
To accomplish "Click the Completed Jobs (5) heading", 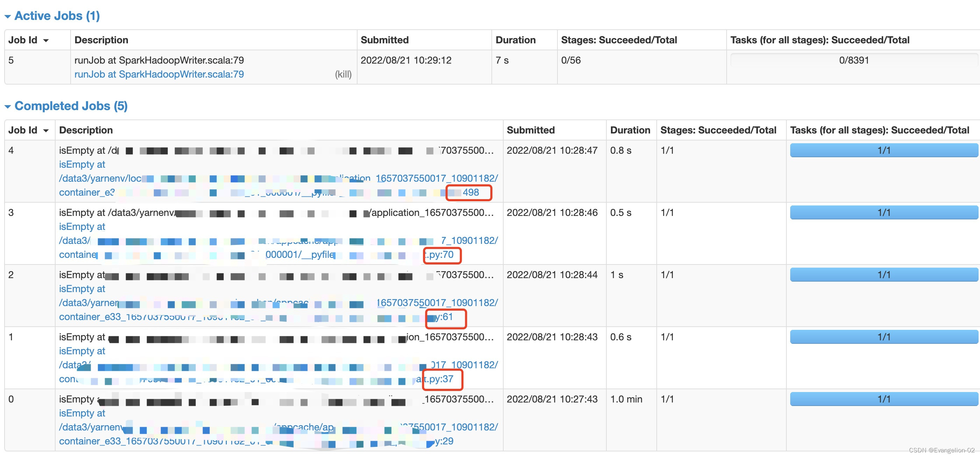I will pos(71,106).
